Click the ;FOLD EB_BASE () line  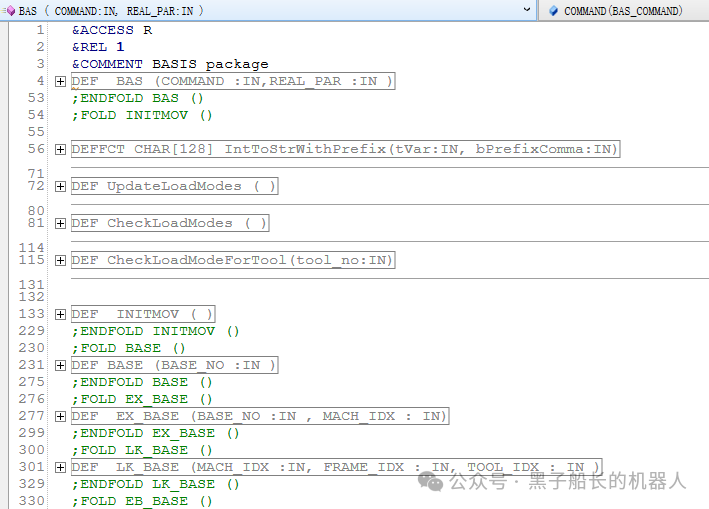[x=142, y=501]
